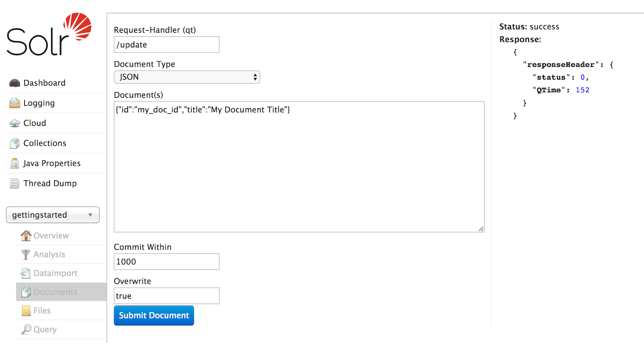The width and height of the screenshot is (644, 343).
Task: Click inside the Overwrite text field
Action: click(x=167, y=296)
